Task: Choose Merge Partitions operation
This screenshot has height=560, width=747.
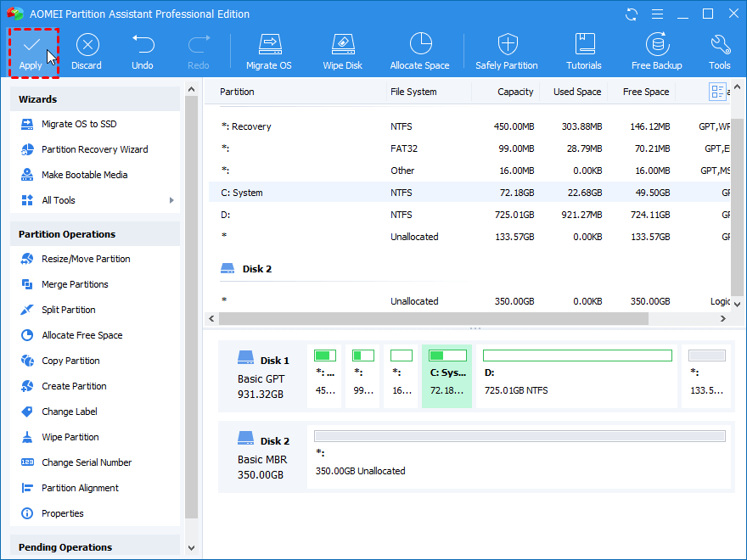Action: click(x=75, y=284)
